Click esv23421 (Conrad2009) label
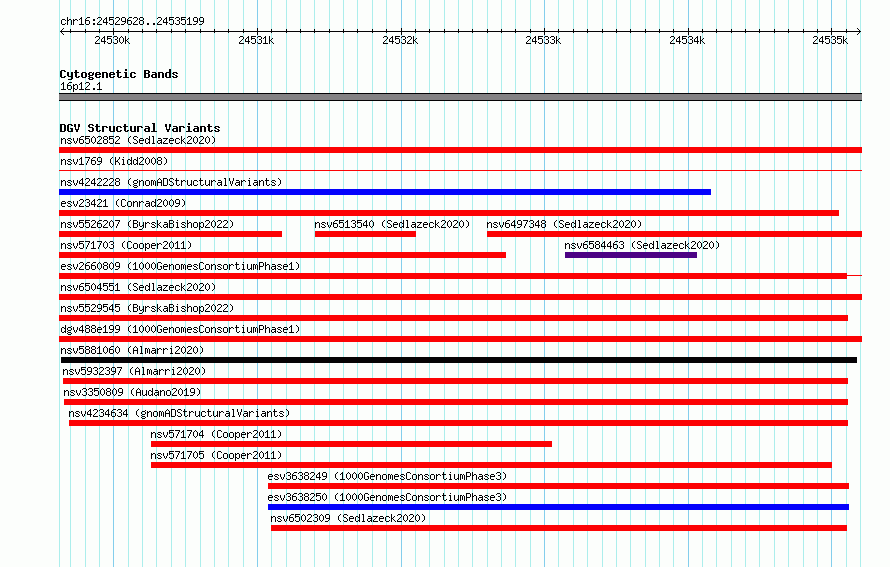This screenshot has width=890, height=567. pos(123,203)
